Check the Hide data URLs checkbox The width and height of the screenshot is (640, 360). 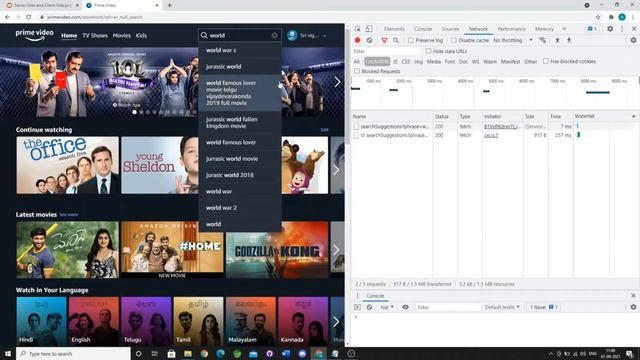(428, 51)
